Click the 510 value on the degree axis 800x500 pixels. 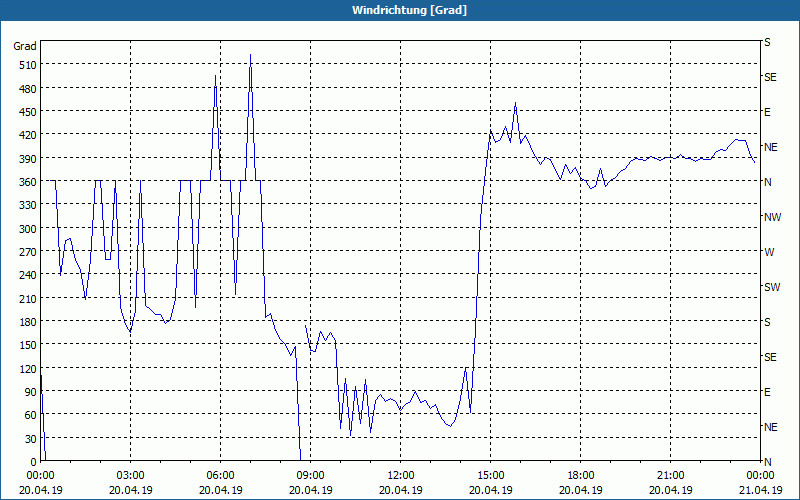pos(28,65)
